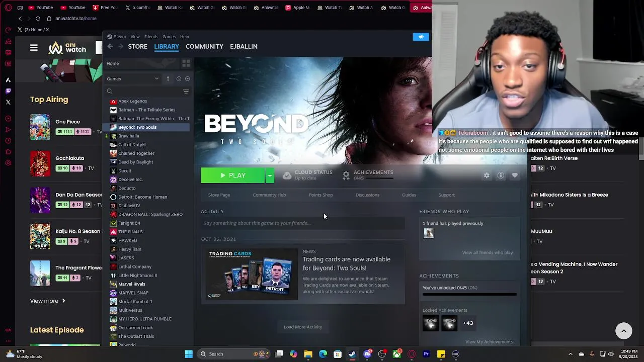This screenshot has height=362, width=644.
Task: Open the Community Hub link
Action: tap(269, 195)
